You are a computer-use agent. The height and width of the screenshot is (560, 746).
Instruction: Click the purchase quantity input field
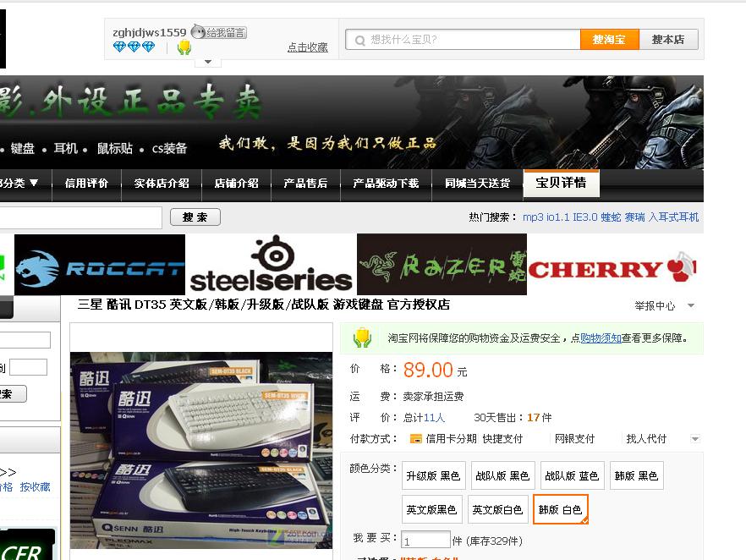(425, 540)
